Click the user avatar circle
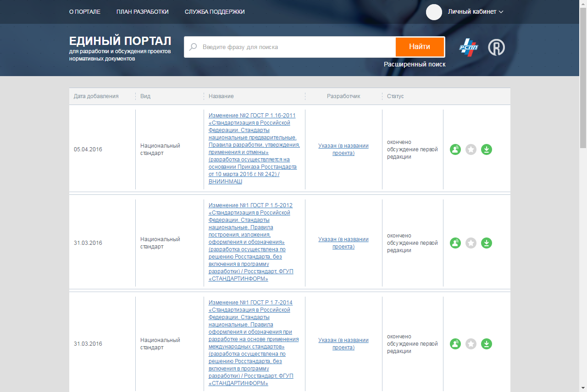The width and height of the screenshot is (587, 392). click(434, 12)
